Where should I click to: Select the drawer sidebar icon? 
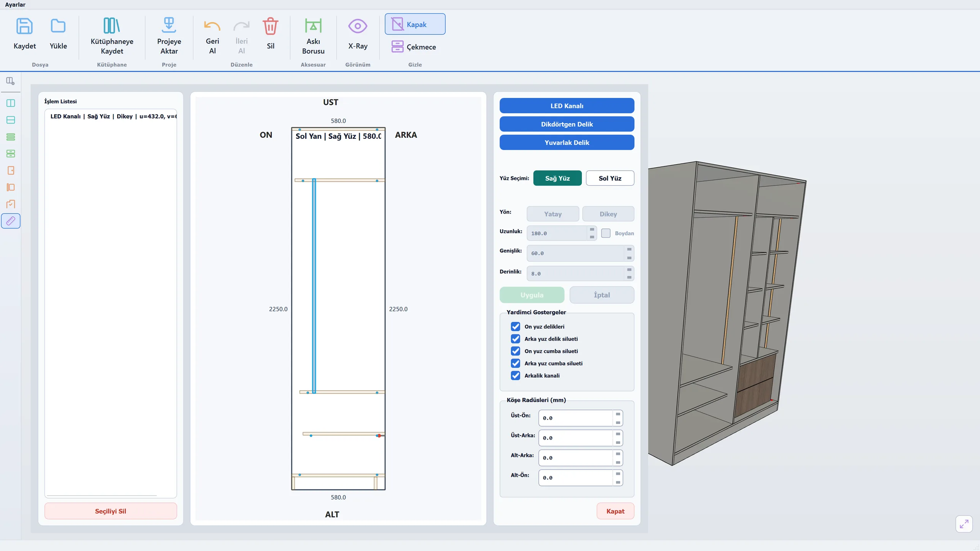coord(11,153)
